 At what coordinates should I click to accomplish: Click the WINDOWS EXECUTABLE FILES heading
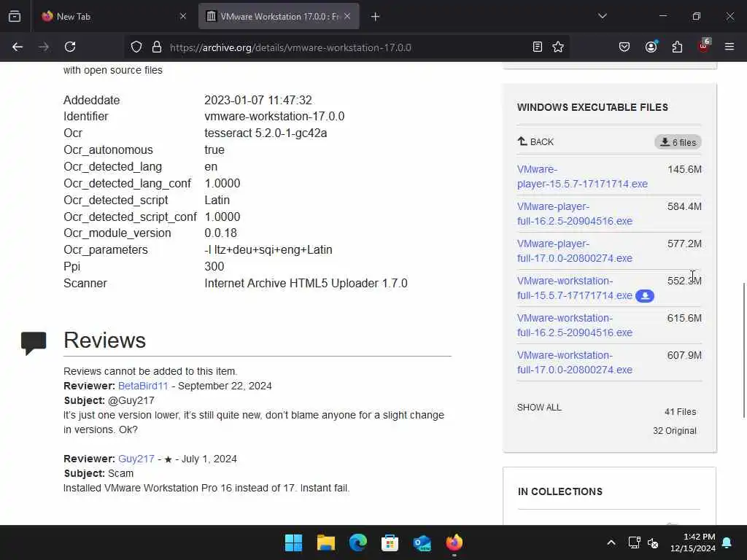click(592, 107)
